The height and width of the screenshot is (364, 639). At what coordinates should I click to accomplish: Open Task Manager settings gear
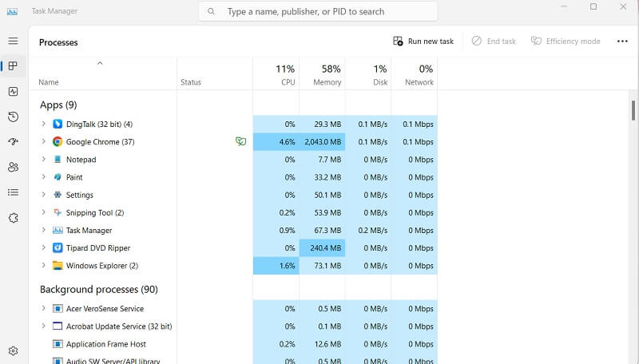click(13, 350)
